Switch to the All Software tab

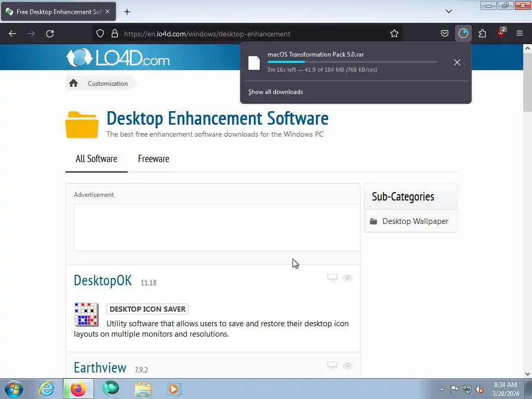(96, 159)
